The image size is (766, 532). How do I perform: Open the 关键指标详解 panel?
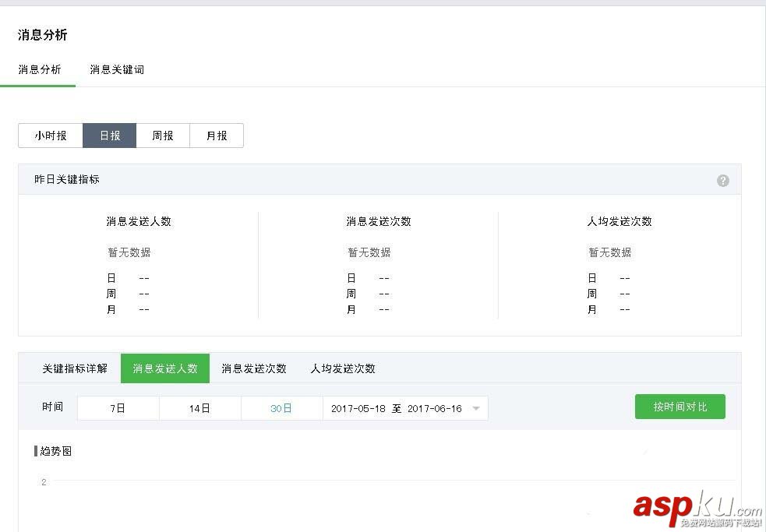click(x=76, y=368)
